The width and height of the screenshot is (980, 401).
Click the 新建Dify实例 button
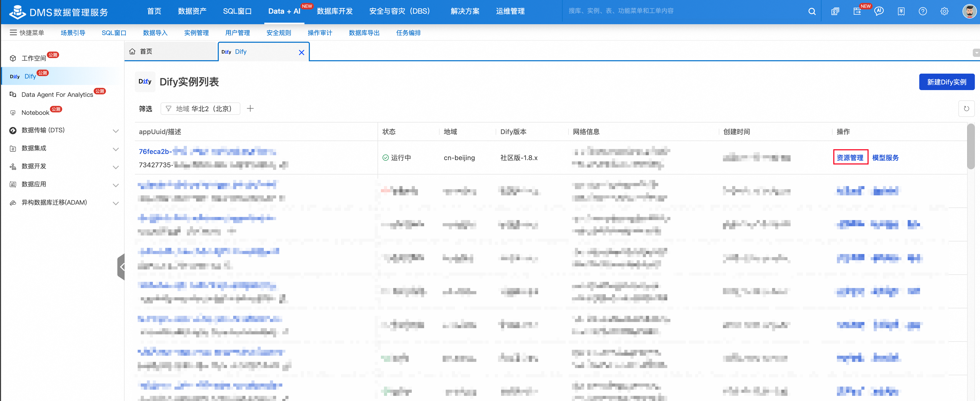point(947,82)
